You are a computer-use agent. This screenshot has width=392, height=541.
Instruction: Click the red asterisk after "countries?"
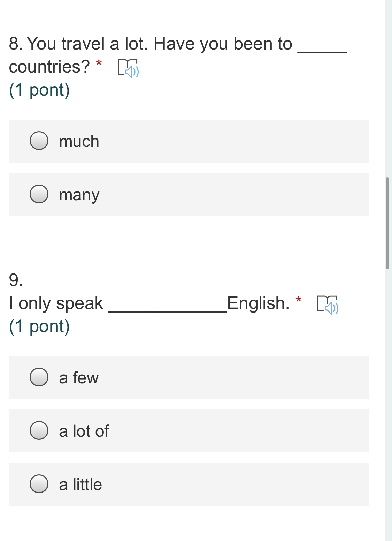click(99, 63)
